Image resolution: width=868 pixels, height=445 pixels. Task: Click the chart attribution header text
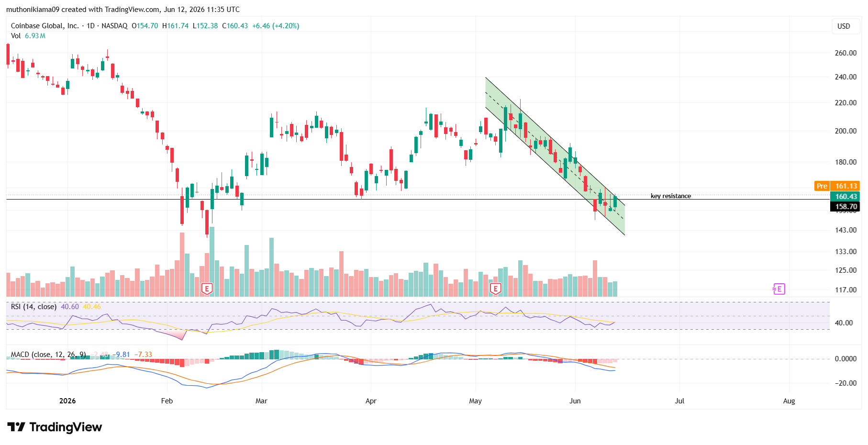(x=123, y=9)
